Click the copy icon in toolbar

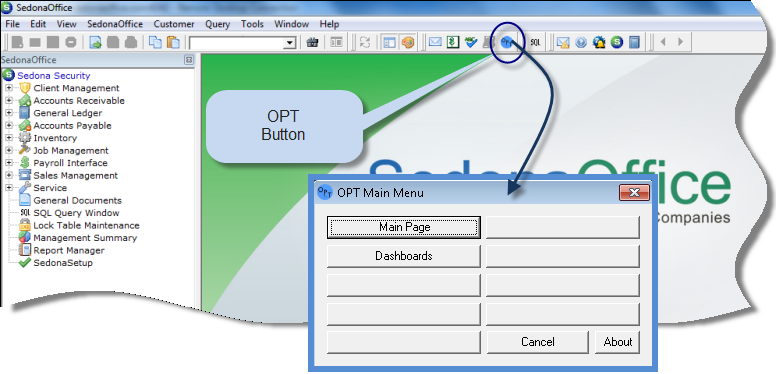tap(156, 43)
